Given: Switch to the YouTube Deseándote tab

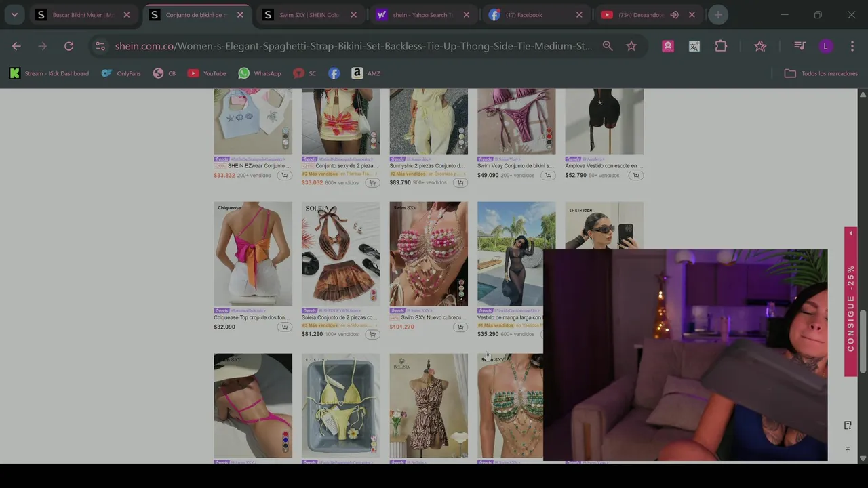Looking at the screenshot, I should [x=641, y=14].
